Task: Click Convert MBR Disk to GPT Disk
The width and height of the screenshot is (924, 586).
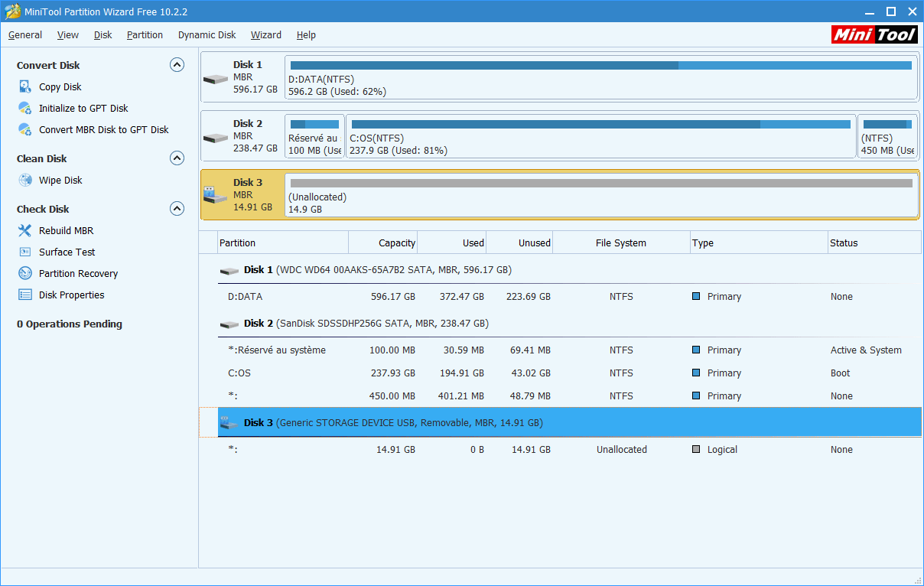Action: coord(104,129)
